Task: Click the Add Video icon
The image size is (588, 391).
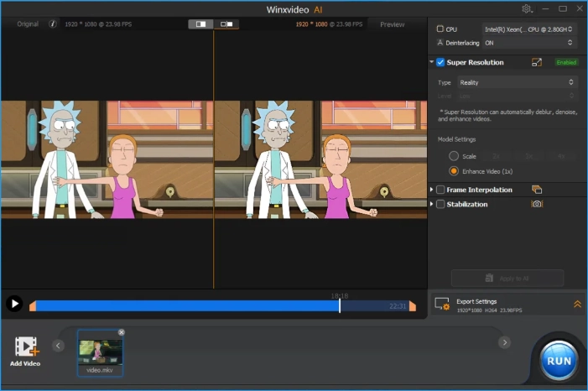Action: click(x=25, y=347)
